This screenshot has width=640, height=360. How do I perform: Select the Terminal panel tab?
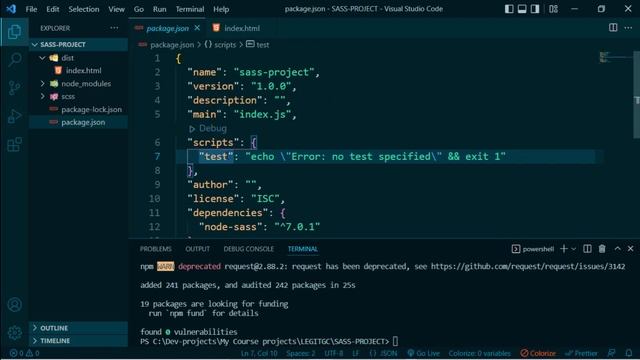[x=302, y=249]
